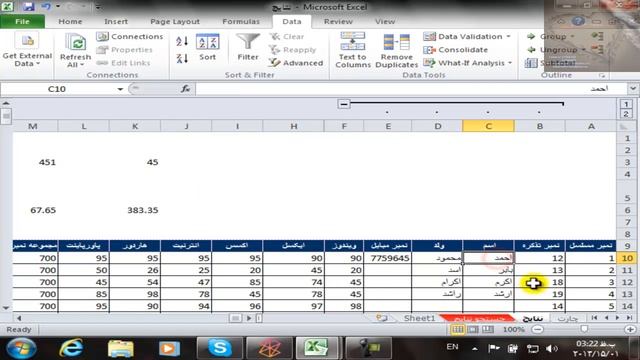Sort Z to A descending

182,58
